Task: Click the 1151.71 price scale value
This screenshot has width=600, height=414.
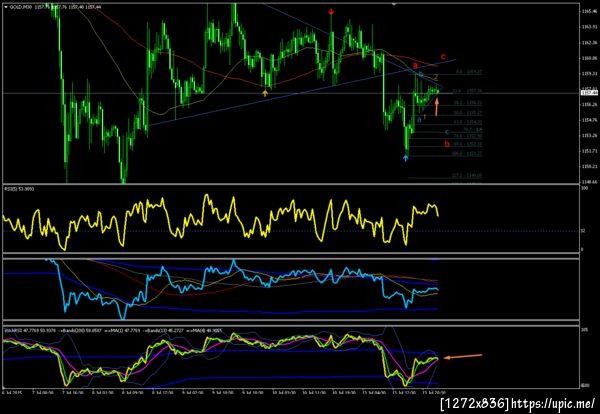Action: [589, 151]
